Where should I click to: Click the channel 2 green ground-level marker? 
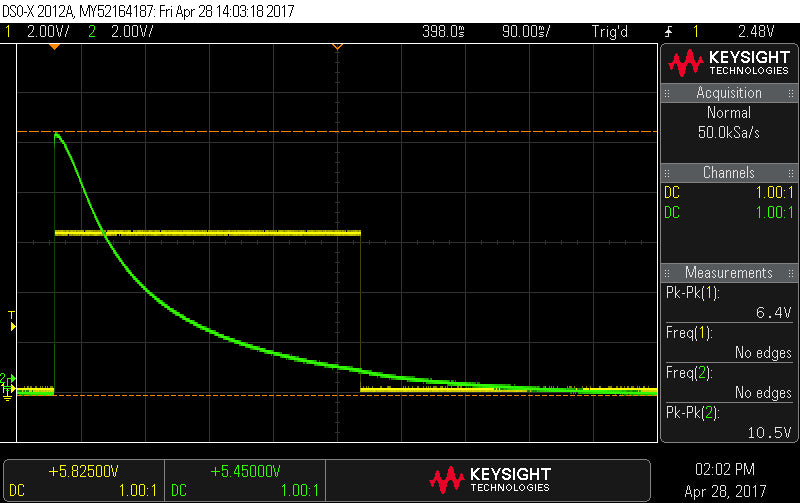pos(6,384)
